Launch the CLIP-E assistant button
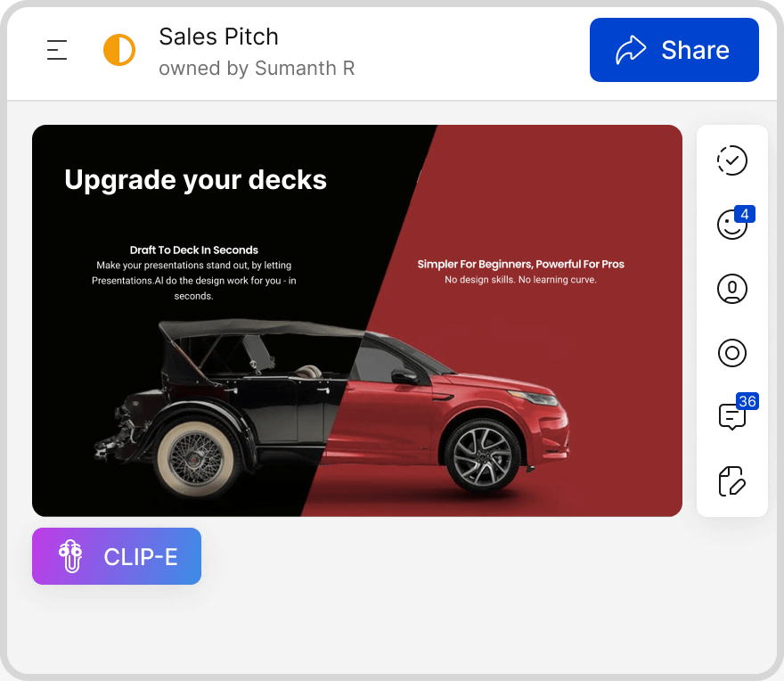 tap(139, 557)
